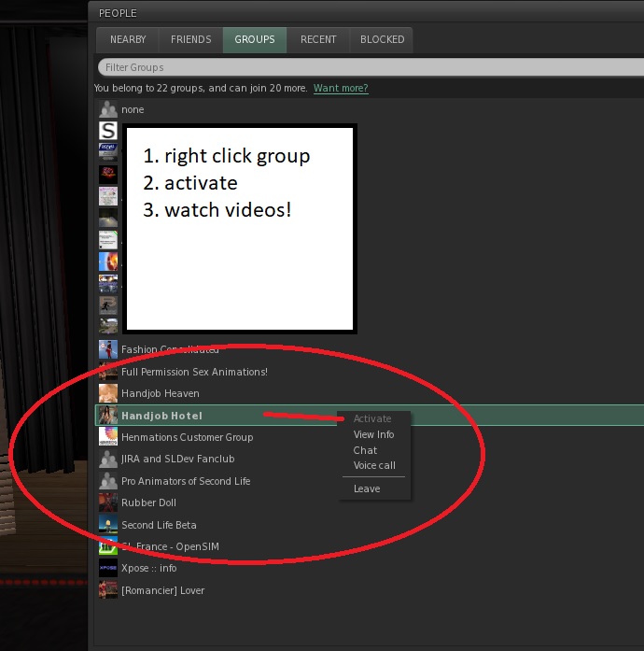Follow the 'Want more?' link
The width and height of the screenshot is (644, 651).
pos(341,88)
